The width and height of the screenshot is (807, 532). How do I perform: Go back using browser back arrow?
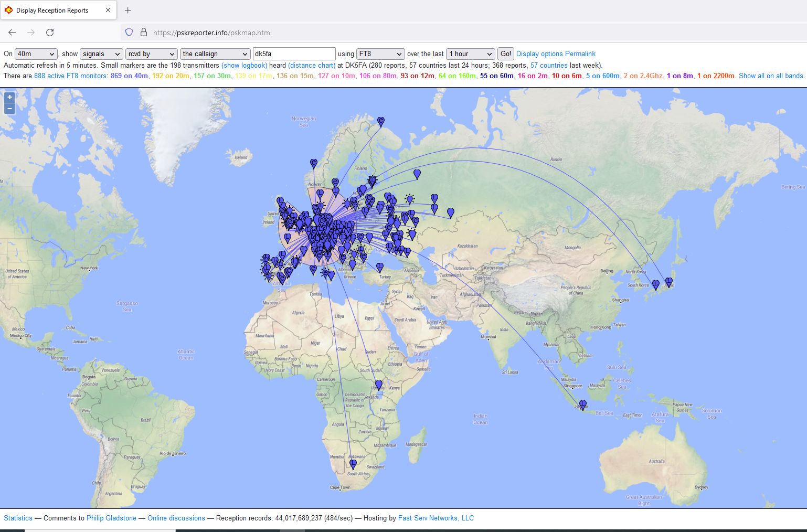coord(12,33)
